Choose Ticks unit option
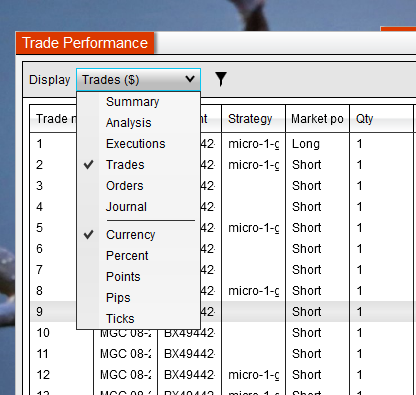Screen dimensions: 416x395 120,319
